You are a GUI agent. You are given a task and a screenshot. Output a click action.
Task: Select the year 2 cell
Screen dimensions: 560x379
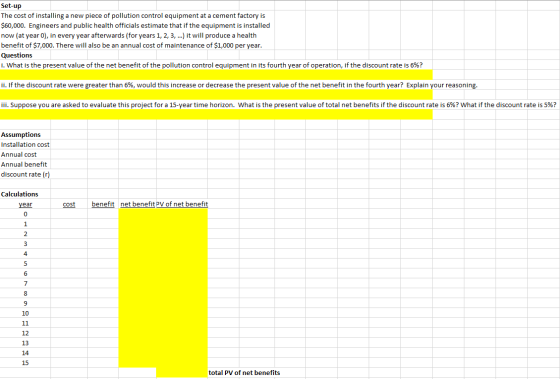coord(25,234)
